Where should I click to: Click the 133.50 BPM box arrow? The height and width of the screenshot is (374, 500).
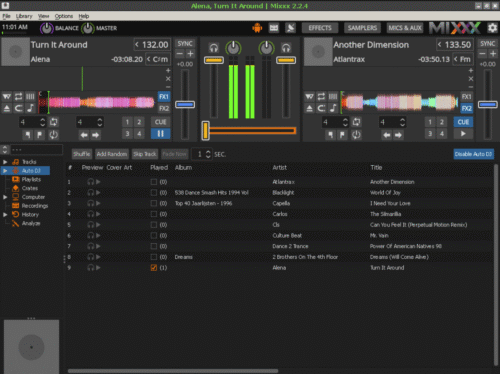coord(440,44)
